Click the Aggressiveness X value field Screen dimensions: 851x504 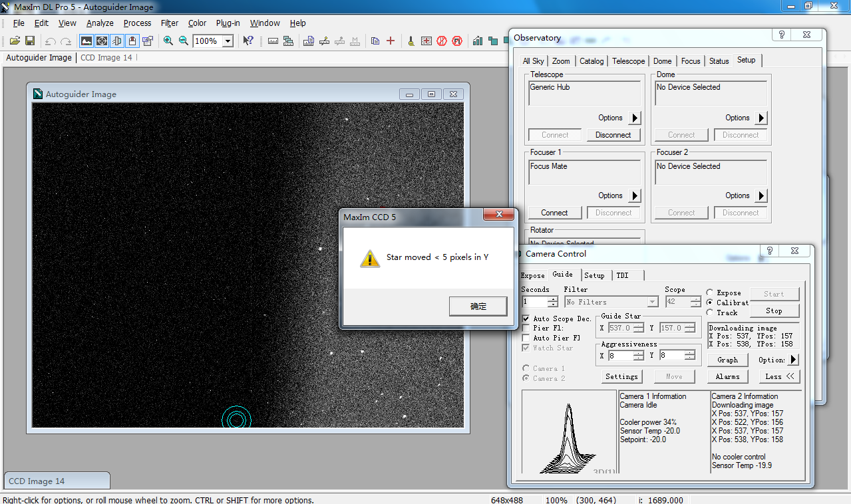click(x=620, y=356)
